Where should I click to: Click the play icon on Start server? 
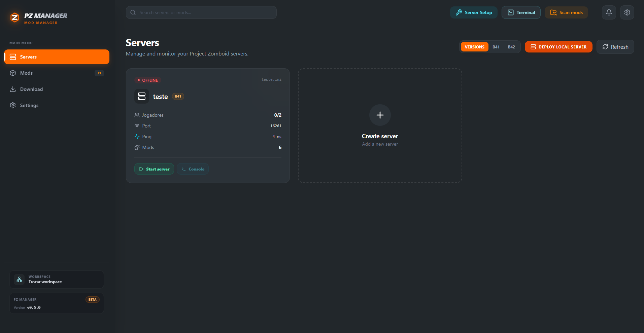click(x=141, y=169)
